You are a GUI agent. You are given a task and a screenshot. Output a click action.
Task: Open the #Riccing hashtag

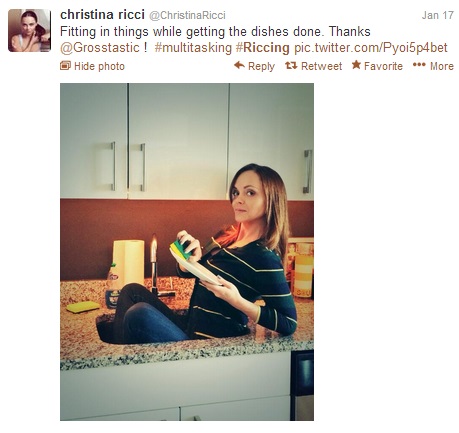(262, 48)
